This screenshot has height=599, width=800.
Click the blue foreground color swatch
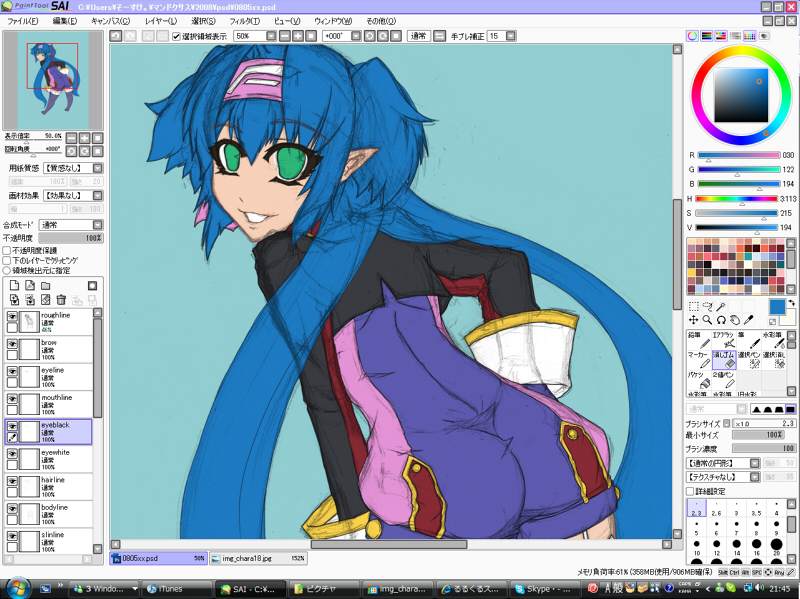click(777, 307)
